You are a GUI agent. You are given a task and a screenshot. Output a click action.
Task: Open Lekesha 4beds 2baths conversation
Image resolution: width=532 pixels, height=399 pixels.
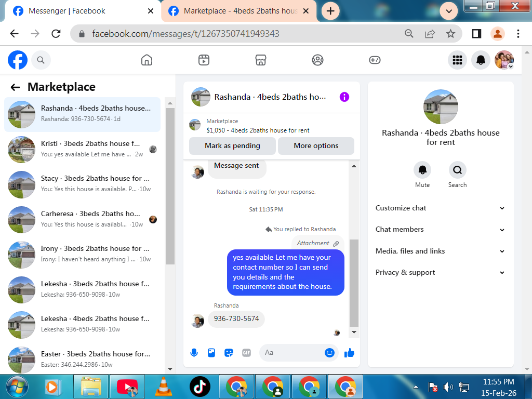tap(83, 325)
